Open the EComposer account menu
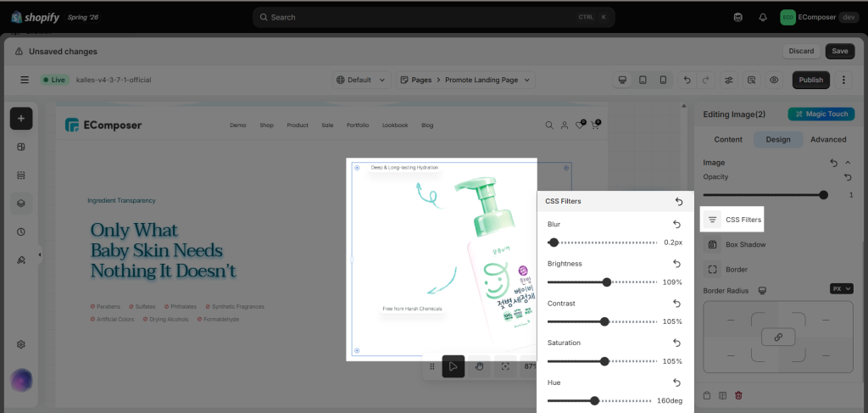Image resolution: width=868 pixels, height=413 pixels. click(x=818, y=17)
